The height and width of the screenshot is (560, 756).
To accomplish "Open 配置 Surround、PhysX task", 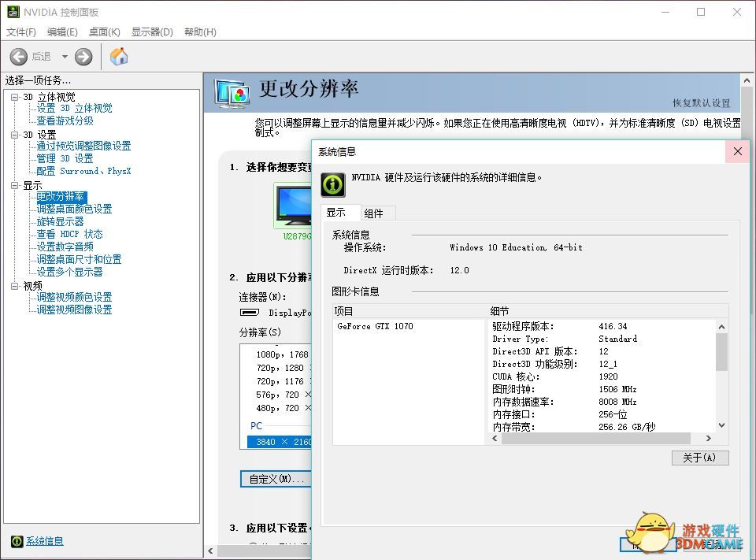I will [84, 171].
